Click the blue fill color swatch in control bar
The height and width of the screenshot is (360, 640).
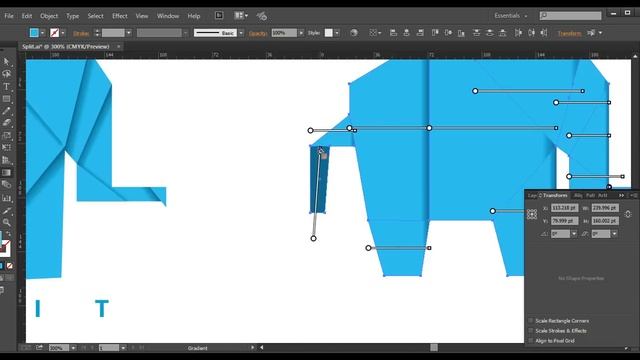[x=34, y=33]
